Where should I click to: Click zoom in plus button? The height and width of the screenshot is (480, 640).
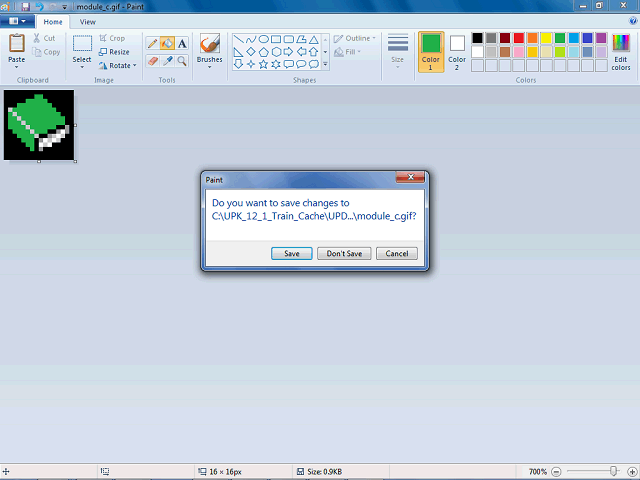(x=632, y=472)
